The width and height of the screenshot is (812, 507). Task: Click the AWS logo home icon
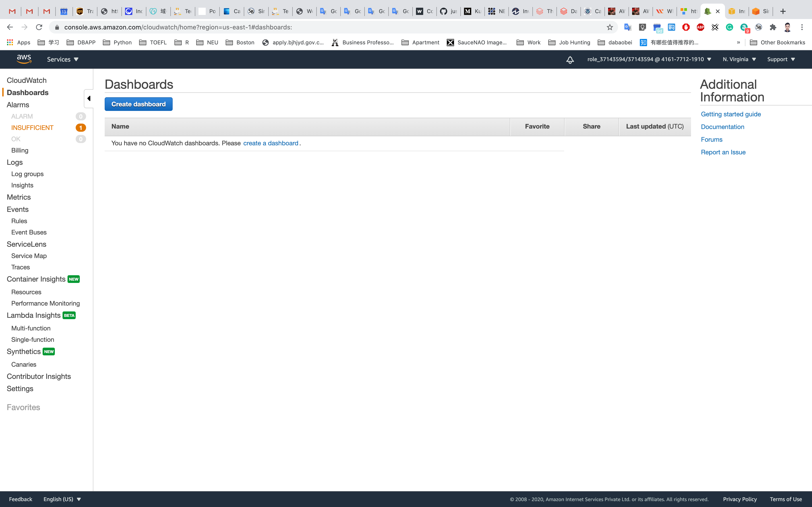click(24, 59)
